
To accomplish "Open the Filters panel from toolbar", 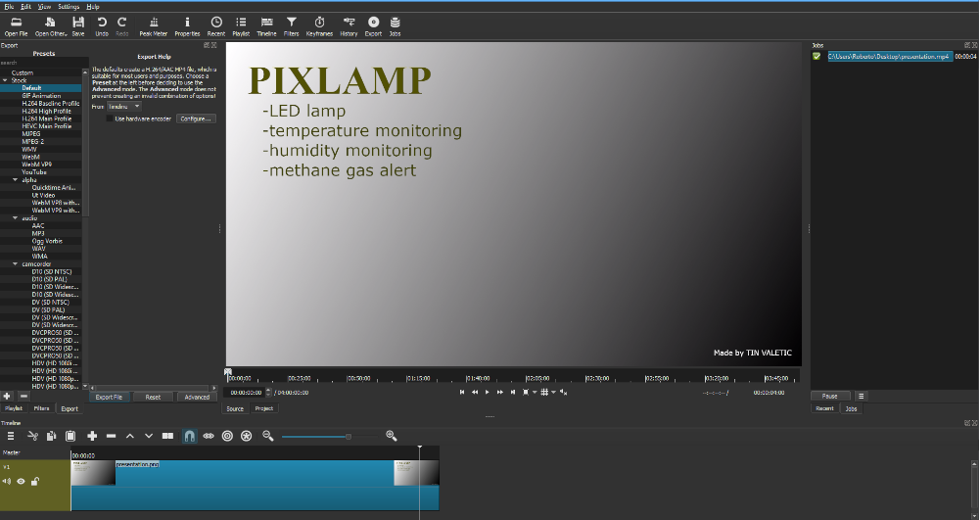I will pyautogui.click(x=291, y=26).
